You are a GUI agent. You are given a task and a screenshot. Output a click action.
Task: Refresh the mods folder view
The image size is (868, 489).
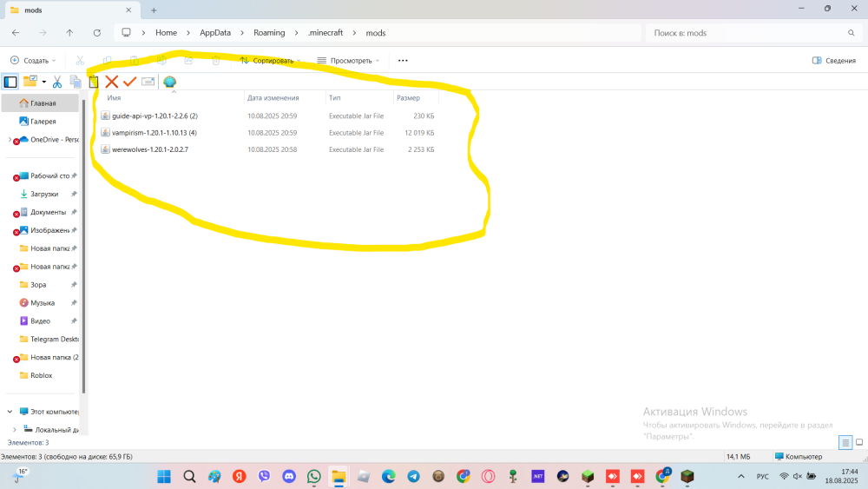97,33
